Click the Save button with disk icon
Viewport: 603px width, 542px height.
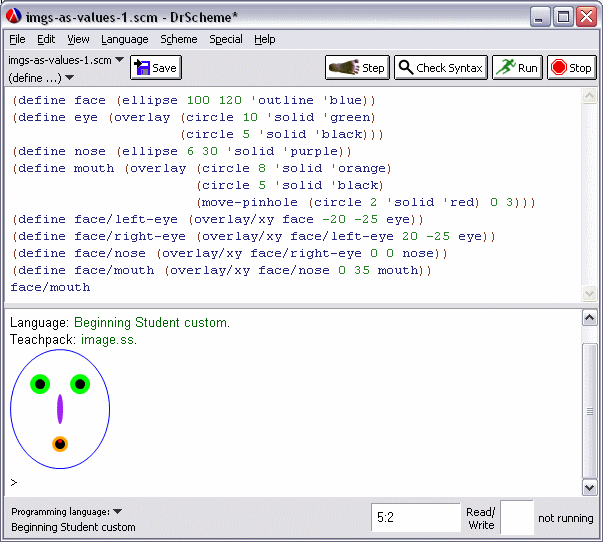156,68
